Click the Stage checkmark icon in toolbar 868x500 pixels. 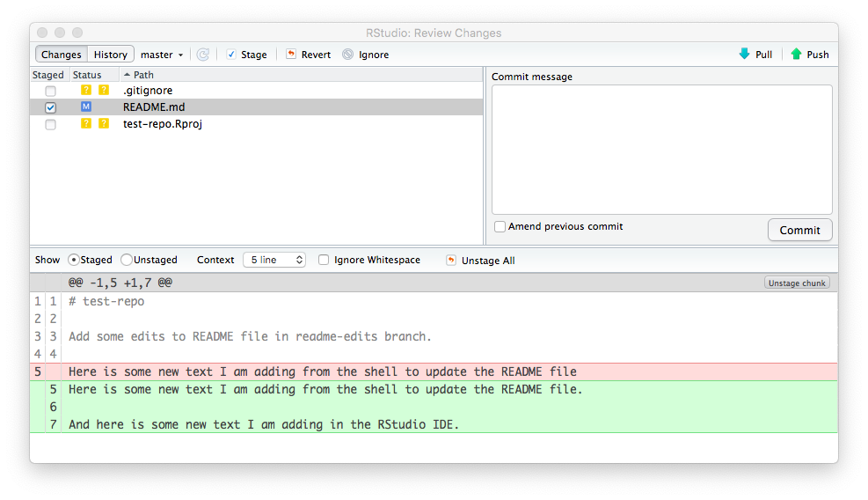tap(231, 55)
